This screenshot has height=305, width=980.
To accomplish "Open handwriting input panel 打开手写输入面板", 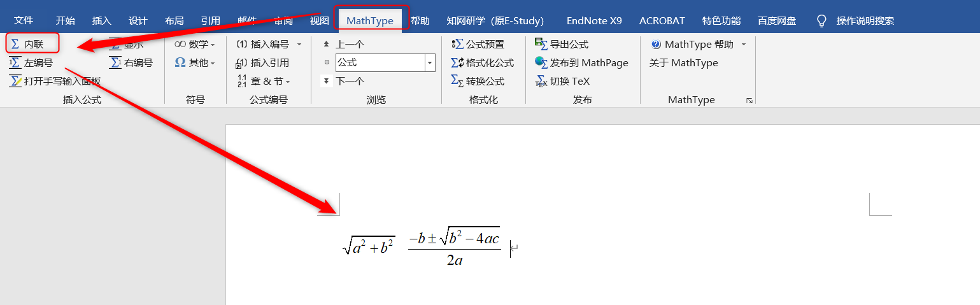I will (55, 81).
